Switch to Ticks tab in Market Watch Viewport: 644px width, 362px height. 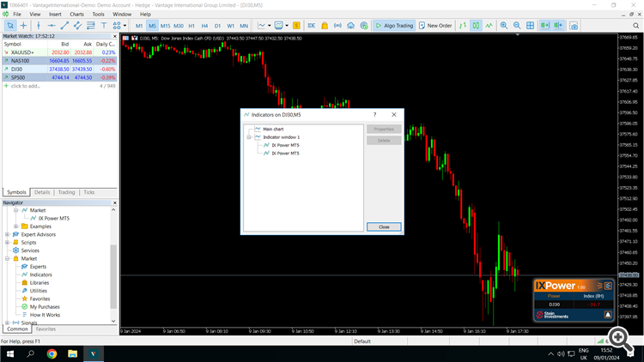pyautogui.click(x=89, y=192)
